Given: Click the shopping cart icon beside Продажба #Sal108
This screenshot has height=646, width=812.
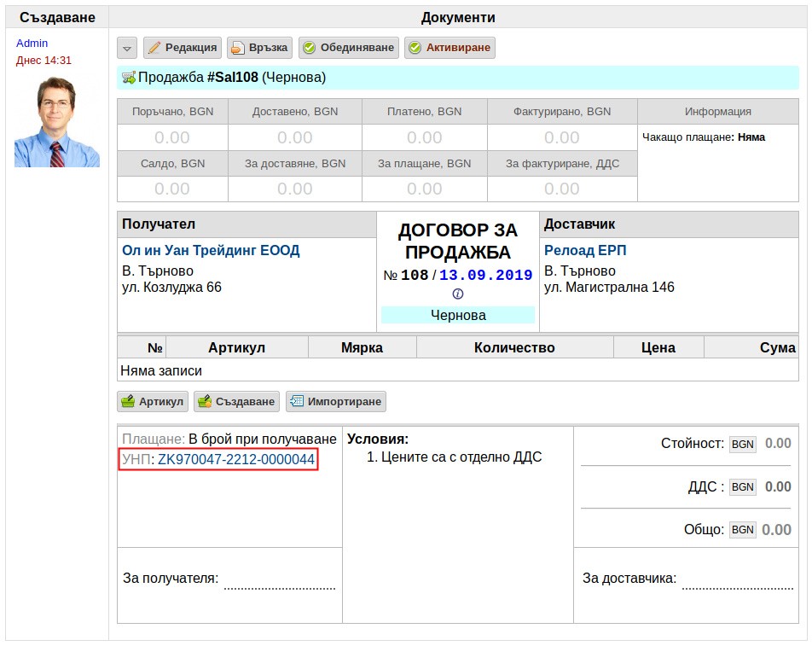Looking at the screenshot, I should pos(129,78).
